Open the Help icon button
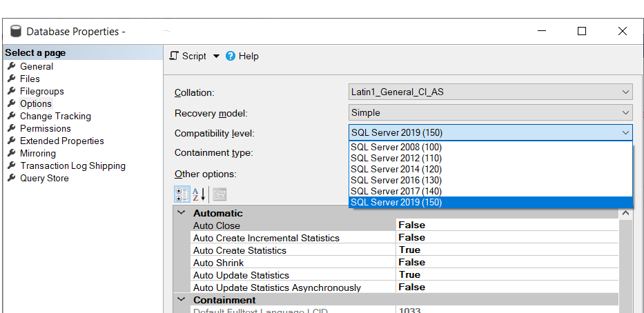The height and width of the screenshot is (313, 644). click(x=231, y=56)
